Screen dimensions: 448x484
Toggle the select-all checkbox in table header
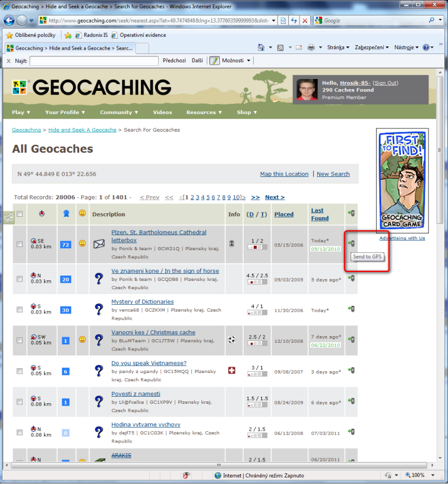tap(20, 214)
